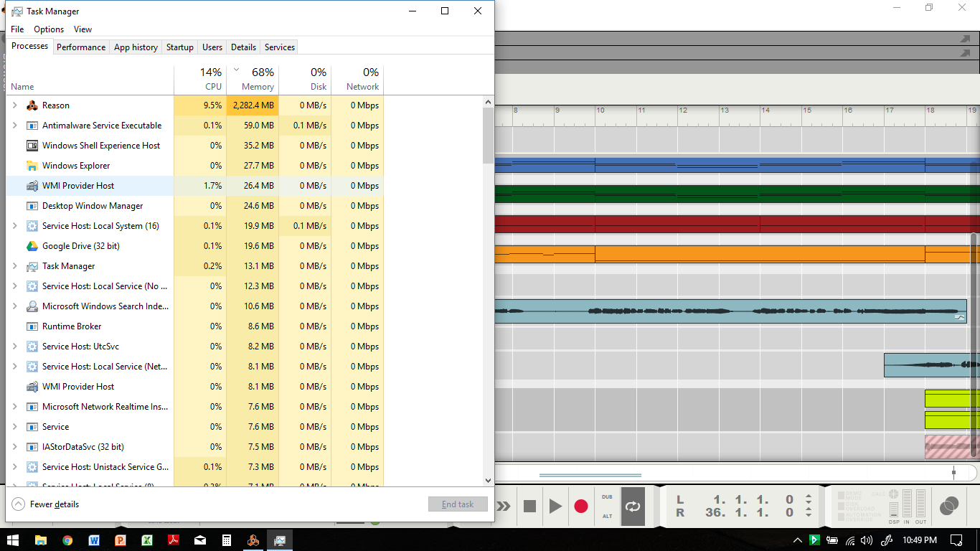The width and height of the screenshot is (980, 551).
Task: Open the Mail app from the taskbar
Action: (x=200, y=540)
